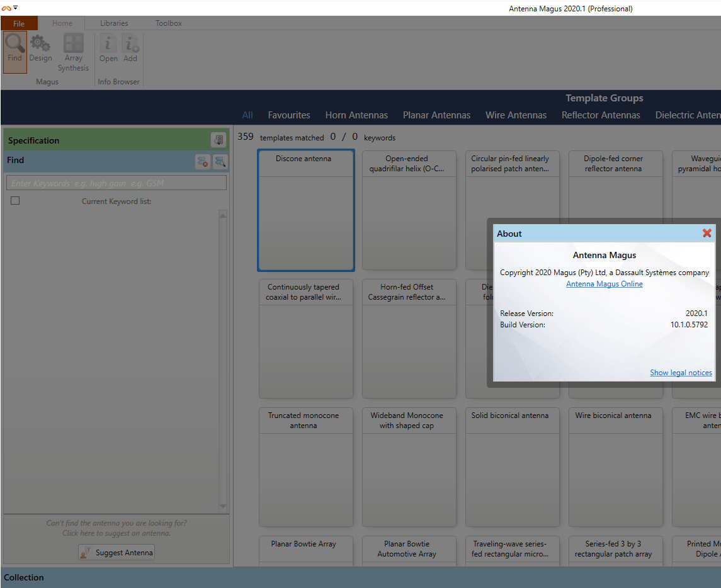721x588 pixels.
Task: Click the clear keywords icon in Find bar
Action: click(x=202, y=162)
